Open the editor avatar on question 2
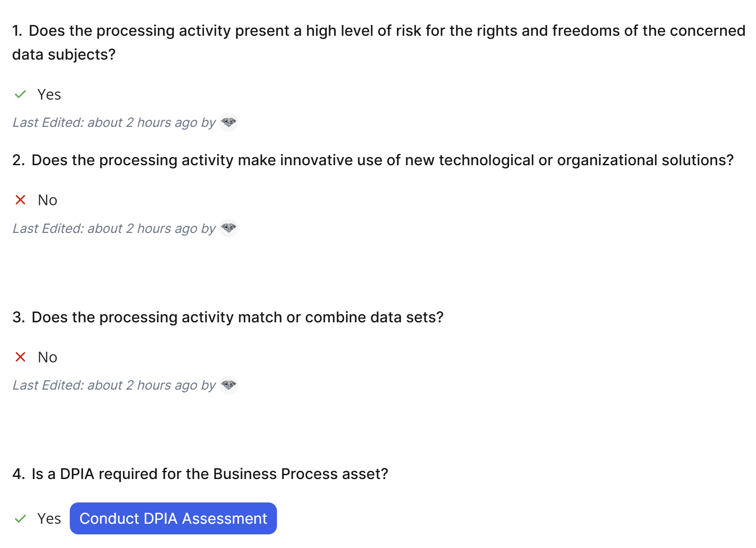The image size is (756, 548). [228, 228]
